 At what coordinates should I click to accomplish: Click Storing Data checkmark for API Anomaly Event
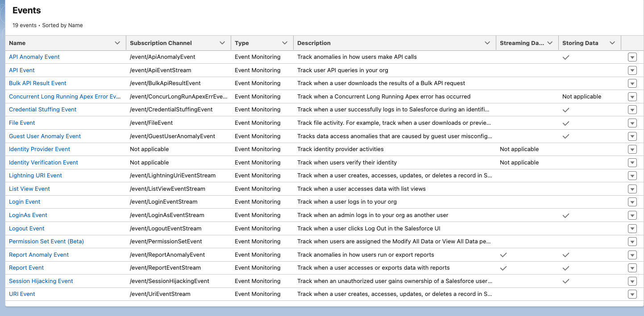pos(566,57)
